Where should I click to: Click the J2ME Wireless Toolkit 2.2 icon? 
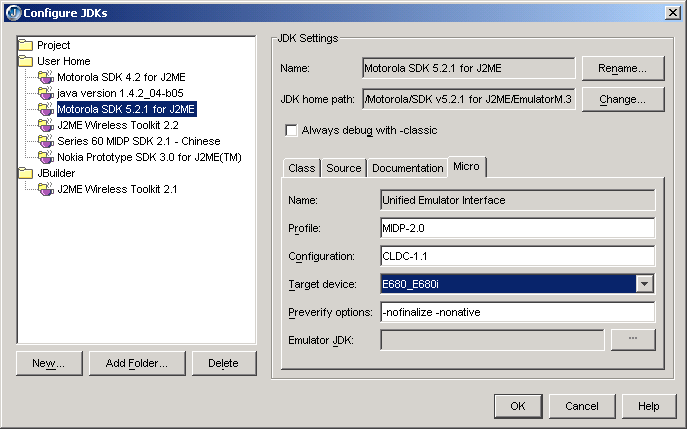tap(46, 125)
